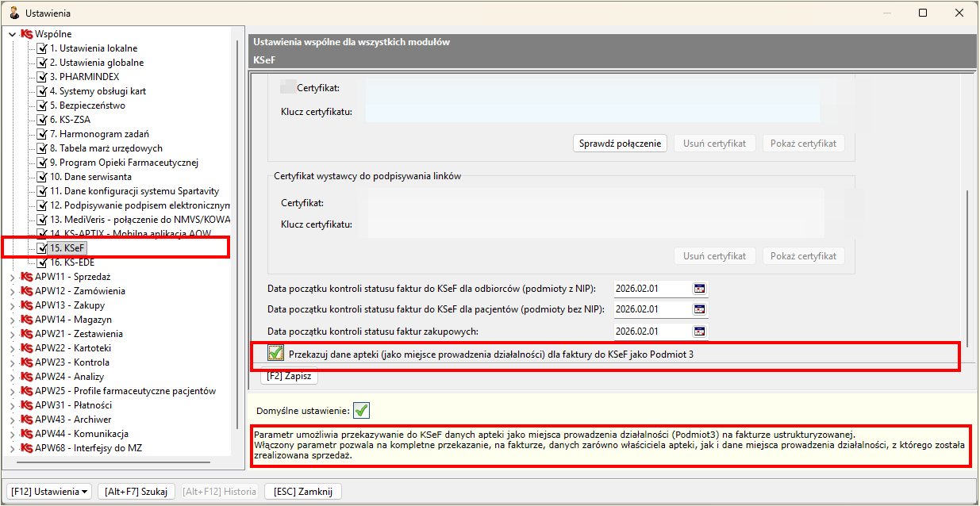Toggle the checkbox of 3. PHARMINDEX
Image resolution: width=980 pixels, height=506 pixels.
(x=42, y=77)
